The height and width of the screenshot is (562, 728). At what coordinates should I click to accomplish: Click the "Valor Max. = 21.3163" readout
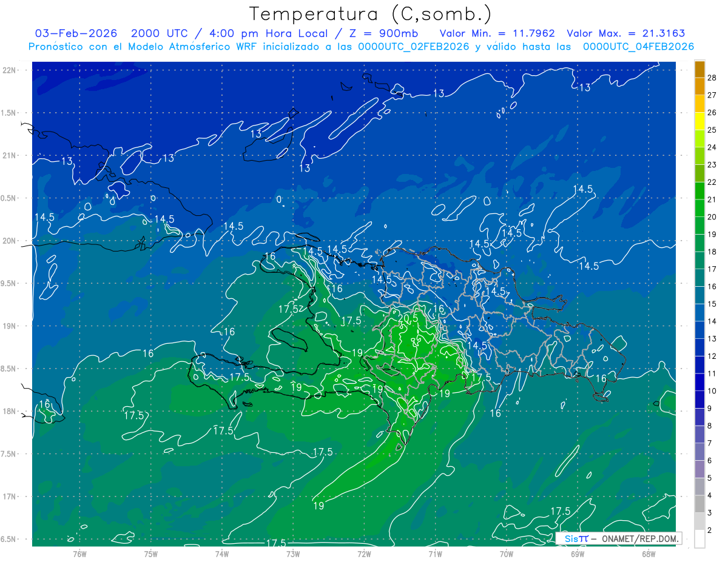pos(627,33)
